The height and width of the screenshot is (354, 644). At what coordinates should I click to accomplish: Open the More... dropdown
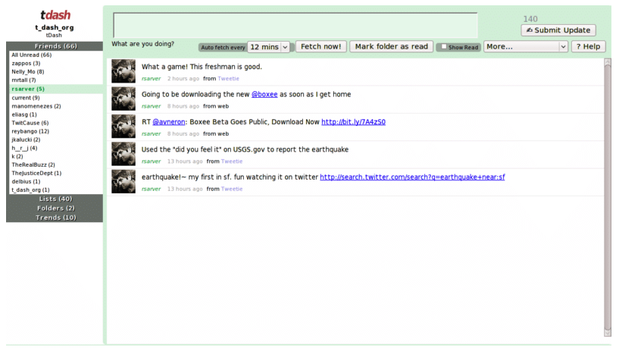(525, 47)
